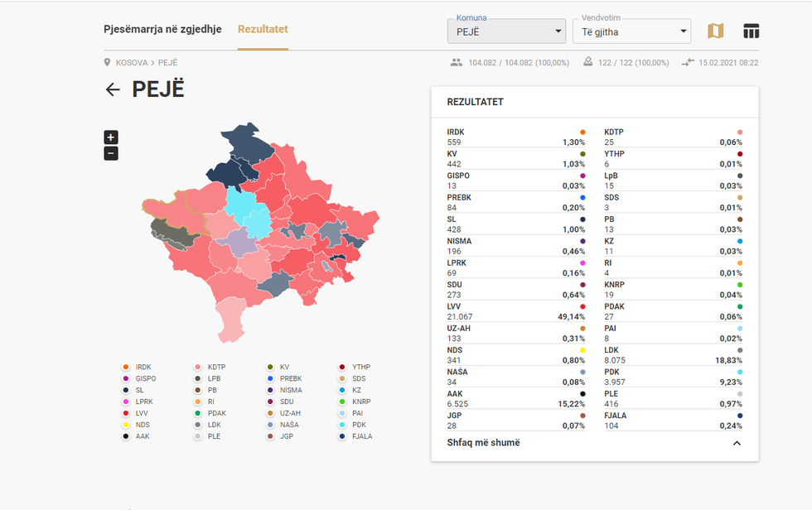Click the back arrow beside PEJË
812x510 pixels.
tap(113, 89)
